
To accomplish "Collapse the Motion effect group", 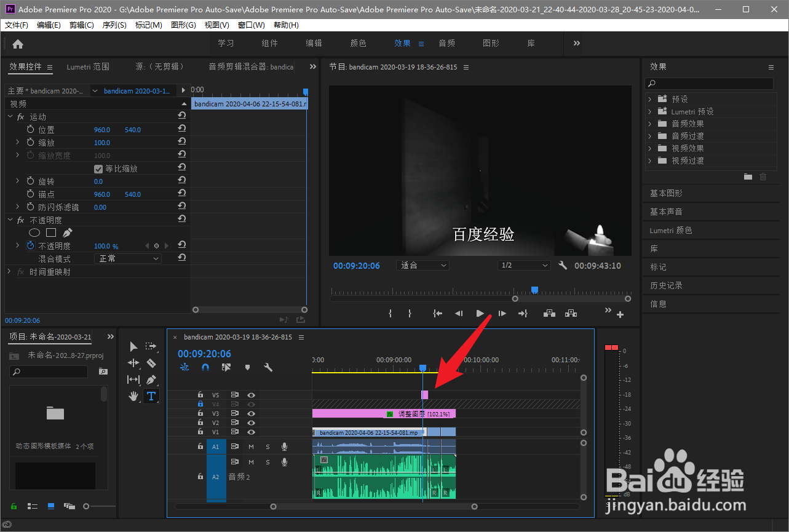I will [10, 116].
